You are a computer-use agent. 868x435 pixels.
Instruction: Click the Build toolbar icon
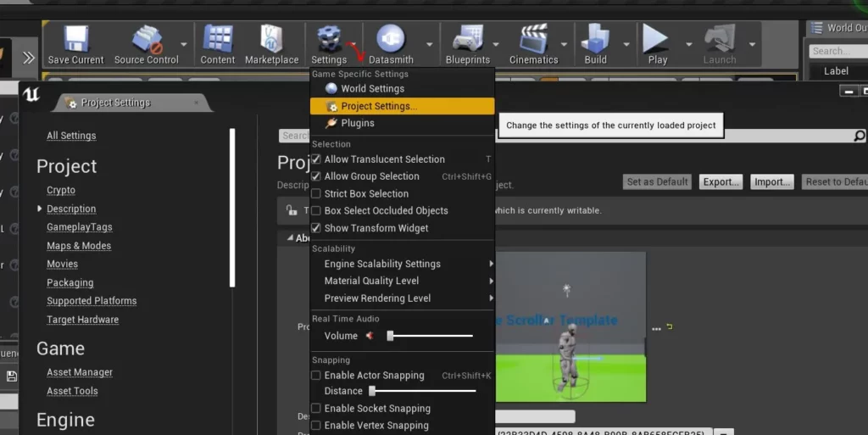coord(596,40)
